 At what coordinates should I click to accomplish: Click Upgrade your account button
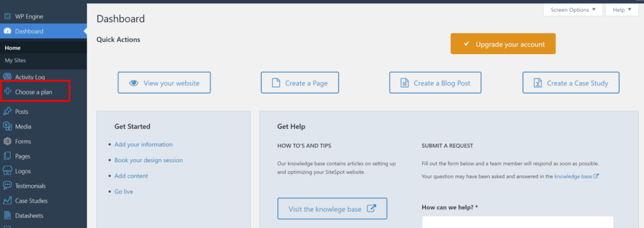[503, 44]
